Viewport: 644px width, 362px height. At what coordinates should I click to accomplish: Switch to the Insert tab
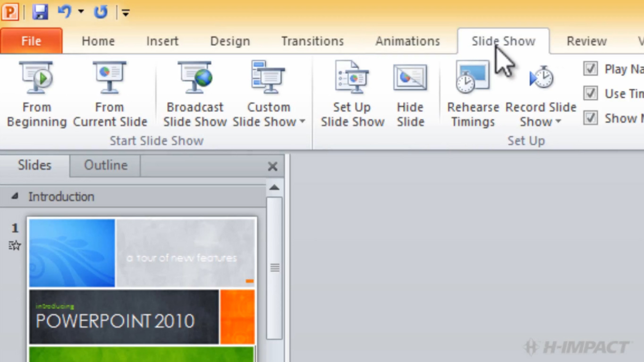tap(162, 41)
